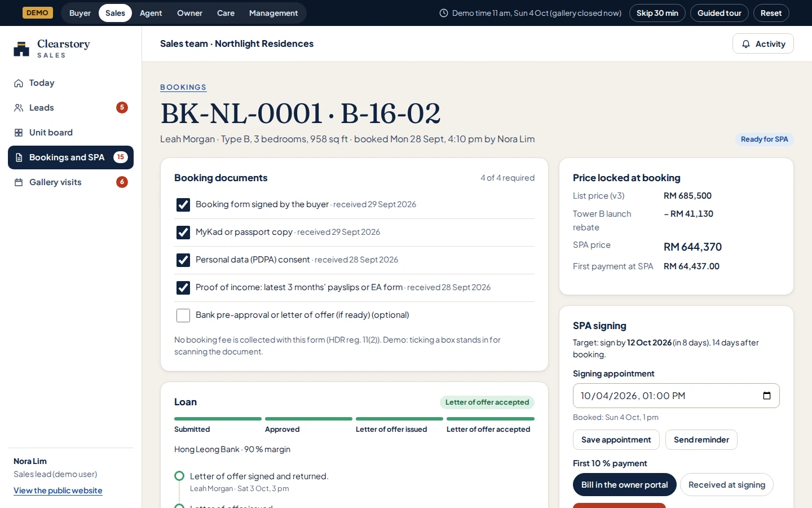Screen dimensions: 812x508
Task: Open Unit board grid icon
Action: tap(19, 133)
